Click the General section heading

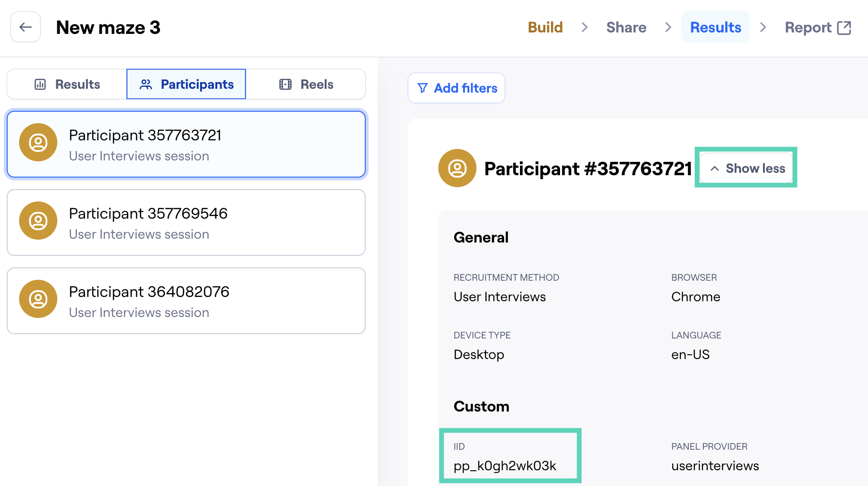coord(481,237)
